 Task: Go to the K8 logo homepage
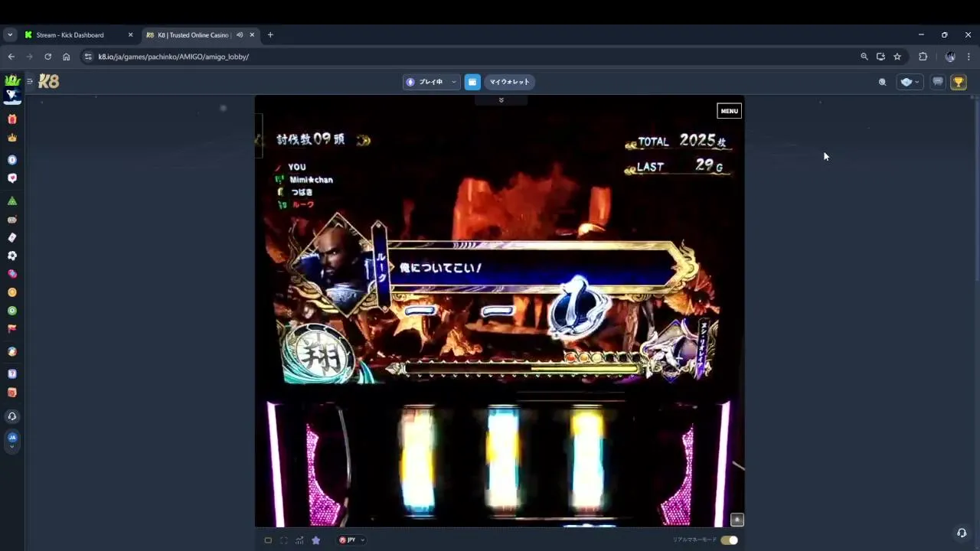[48, 81]
